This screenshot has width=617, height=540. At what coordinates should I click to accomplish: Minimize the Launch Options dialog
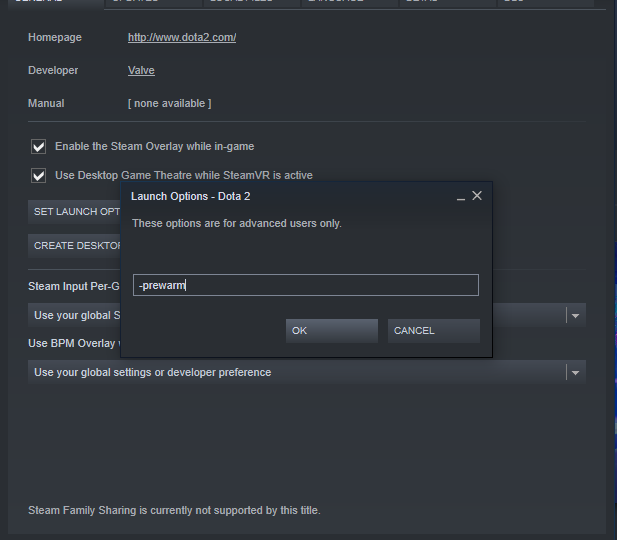(x=460, y=197)
